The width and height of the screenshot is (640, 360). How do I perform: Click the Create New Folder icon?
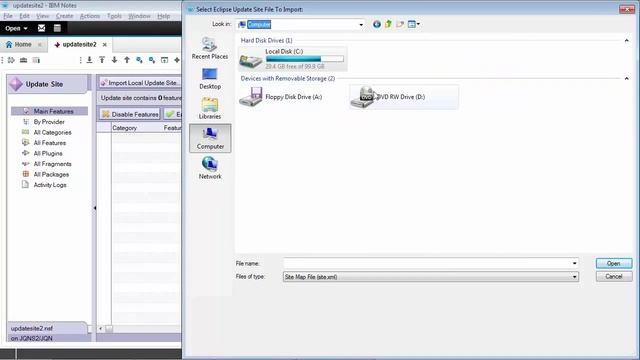(x=400, y=24)
